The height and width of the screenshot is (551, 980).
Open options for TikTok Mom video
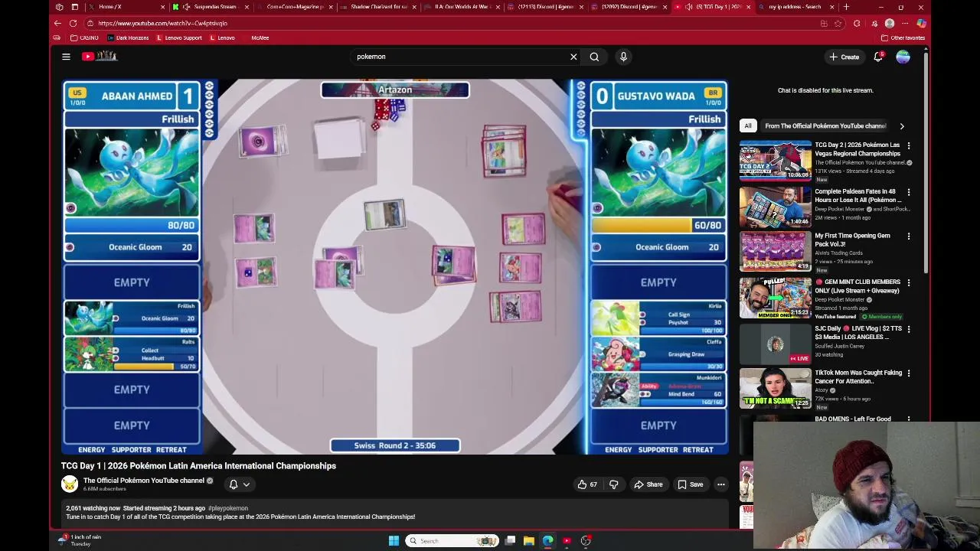tap(909, 373)
